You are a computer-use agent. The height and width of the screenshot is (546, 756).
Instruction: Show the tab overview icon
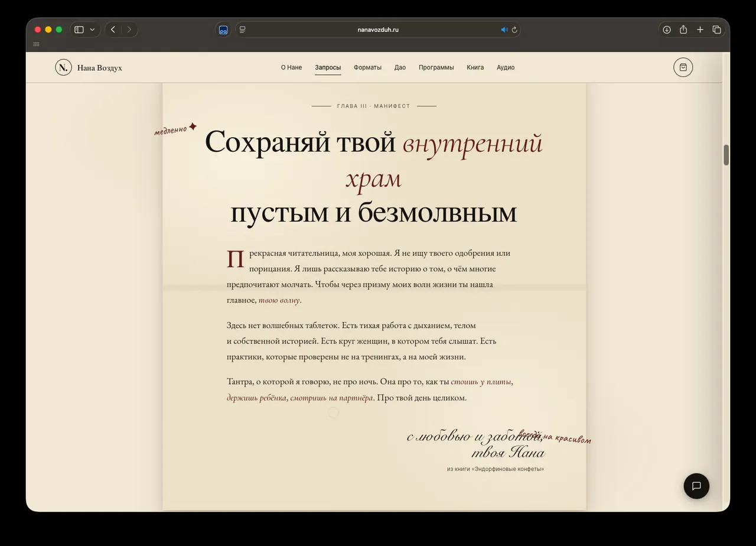coord(716,30)
